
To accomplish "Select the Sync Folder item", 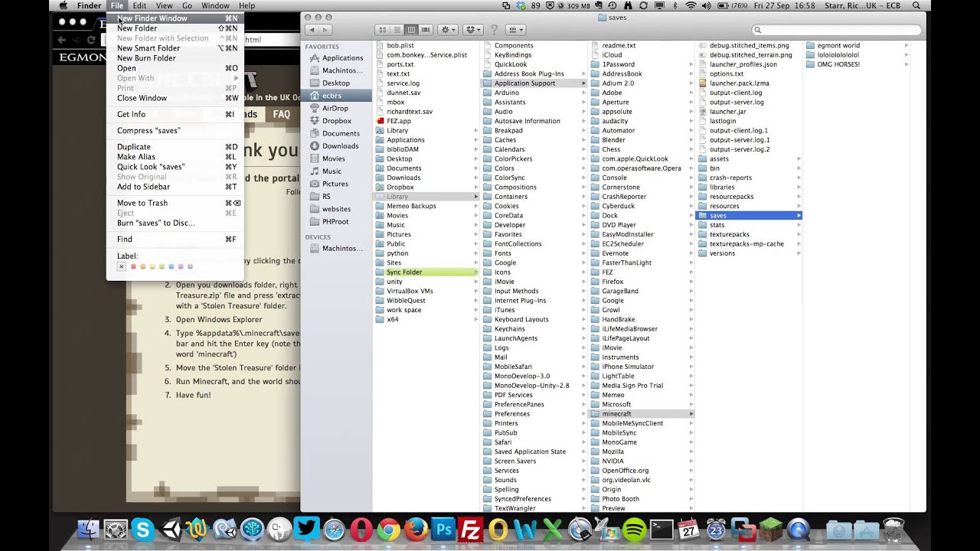I will (426, 272).
